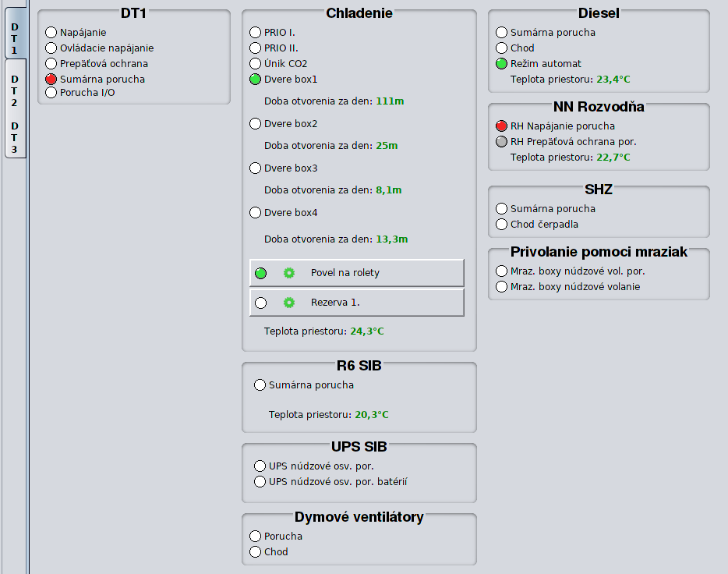Click the gear icon beside Povel na rolety
The image size is (728, 574).
(x=289, y=273)
